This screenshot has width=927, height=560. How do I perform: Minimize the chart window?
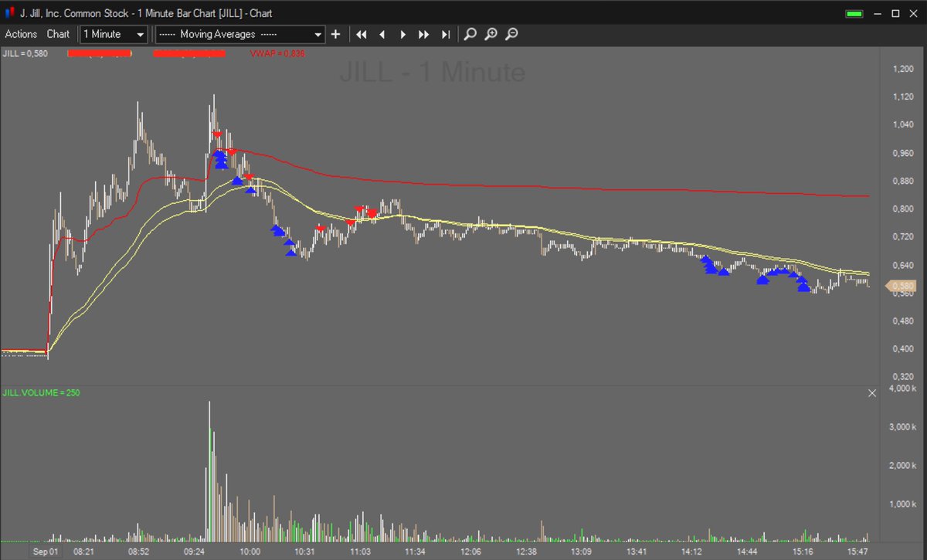(878, 14)
